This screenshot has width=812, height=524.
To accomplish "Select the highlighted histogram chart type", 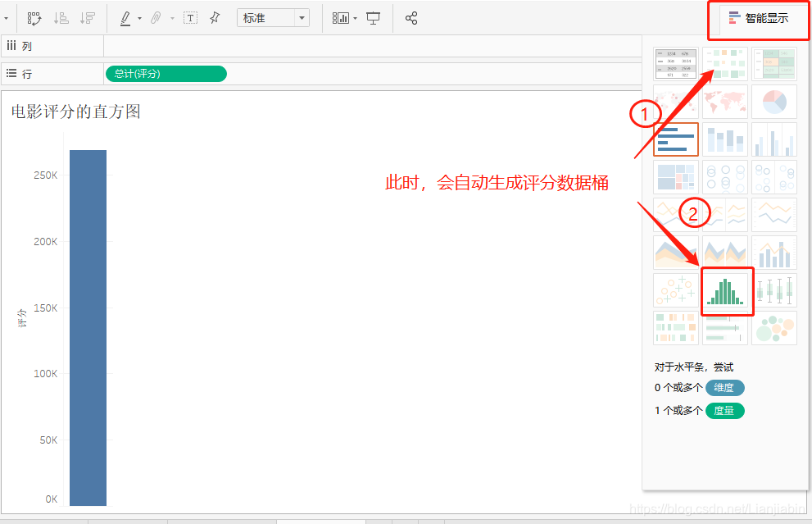I will point(728,290).
